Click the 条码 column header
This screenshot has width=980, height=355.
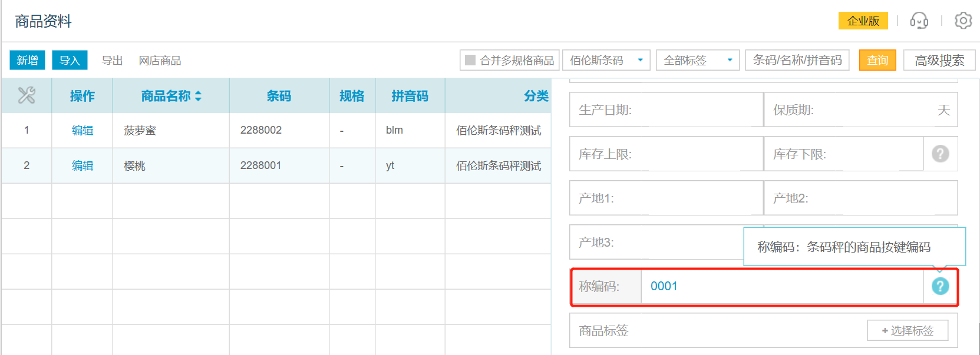coord(279,96)
